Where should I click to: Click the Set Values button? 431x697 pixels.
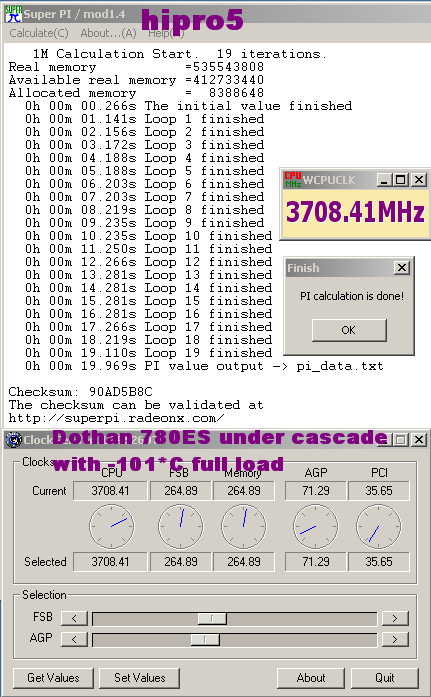coord(140,678)
